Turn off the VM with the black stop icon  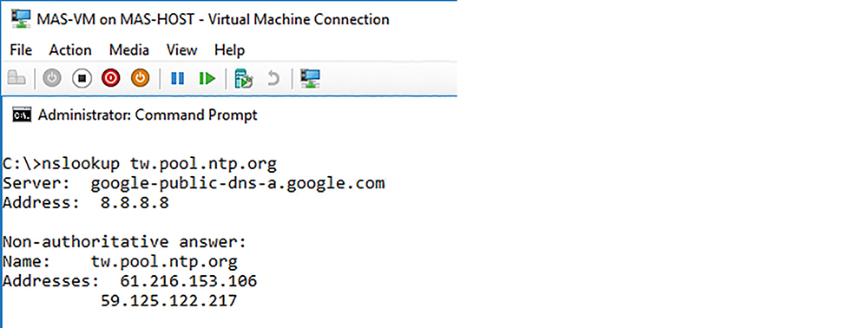tap(82, 79)
